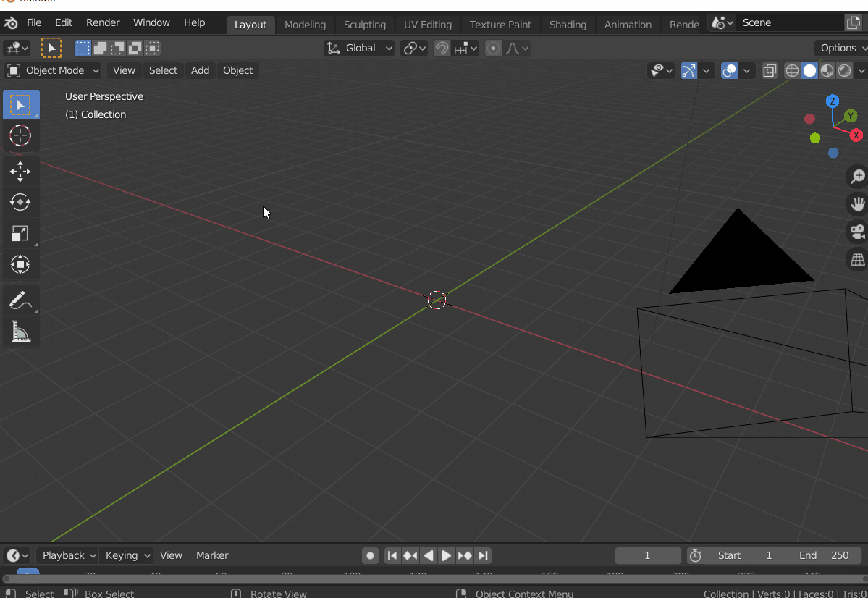Click the red X axis on gizmo

[x=856, y=135]
